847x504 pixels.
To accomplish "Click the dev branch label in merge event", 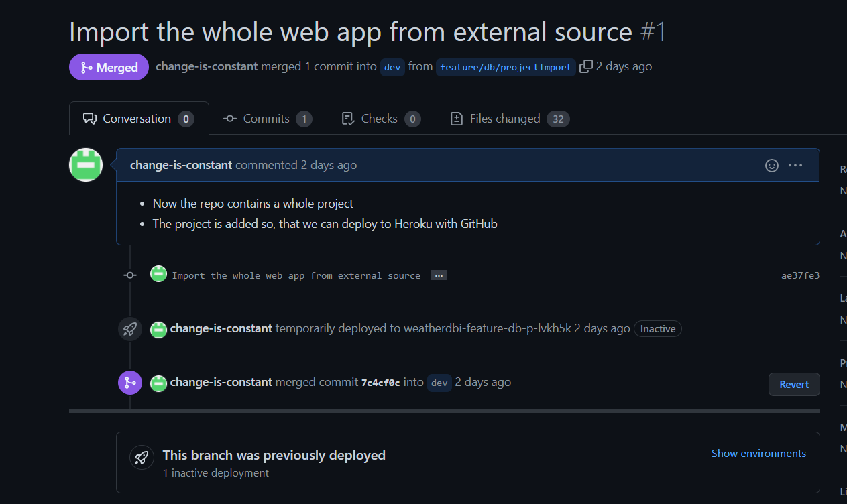I will click(x=439, y=383).
